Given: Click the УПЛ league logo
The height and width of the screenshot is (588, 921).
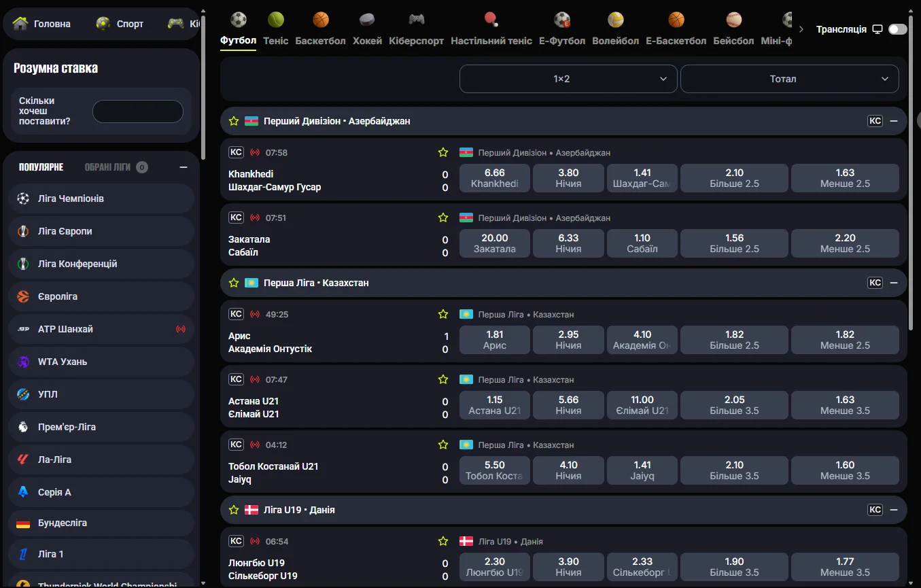Looking at the screenshot, I should pyautogui.click(x=23, y=394).
